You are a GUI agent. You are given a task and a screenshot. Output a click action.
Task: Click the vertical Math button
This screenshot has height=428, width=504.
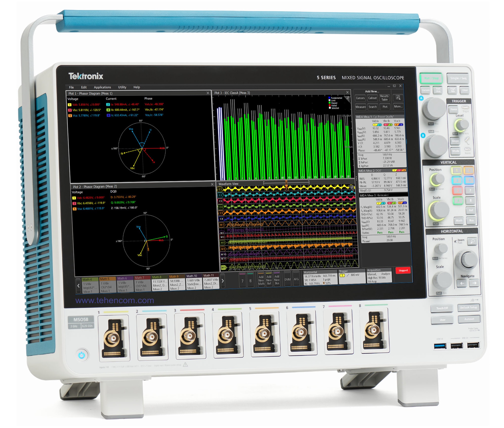coord(459,221)
